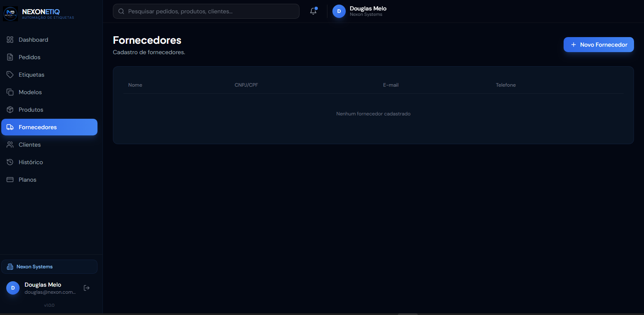Go to the Planos page
Screen dimensions: 644x315
click(49, 180)
